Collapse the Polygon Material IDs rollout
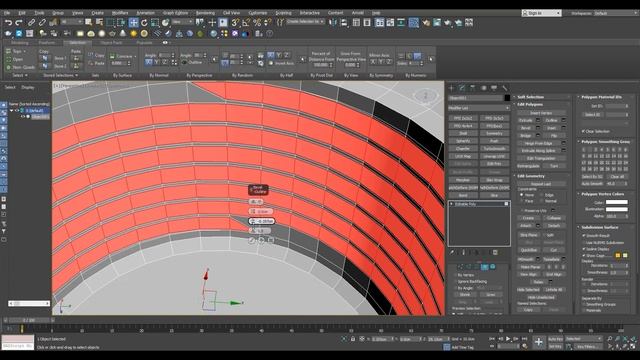 pos(605,97)
